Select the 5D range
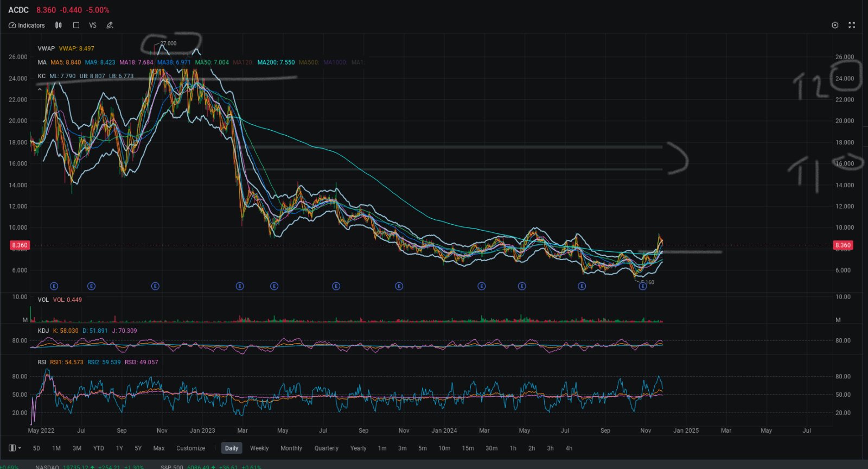Image resolution: width=868 pixels, height=469 pixels. point(36,448)
